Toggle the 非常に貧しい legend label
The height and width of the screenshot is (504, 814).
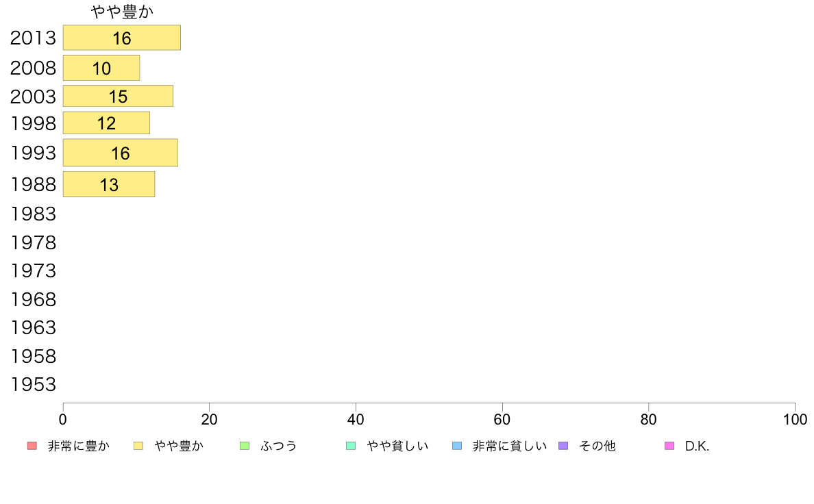(x=510, y=446)
